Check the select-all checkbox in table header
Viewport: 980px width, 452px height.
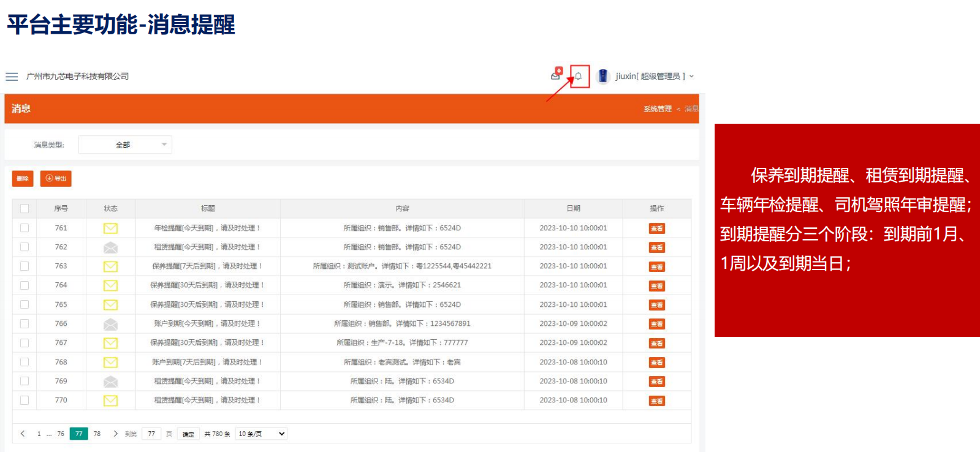click(x=25, y=209)
